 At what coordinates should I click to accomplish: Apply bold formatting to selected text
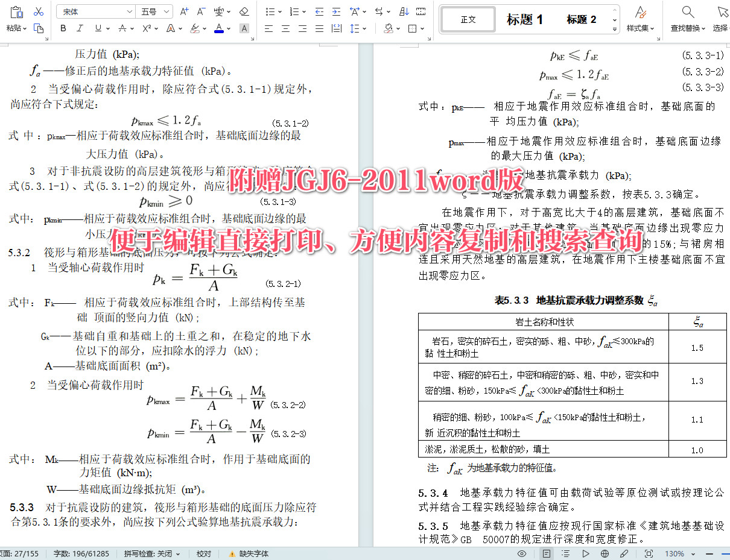pyautogui.click(x=63, y=28)
